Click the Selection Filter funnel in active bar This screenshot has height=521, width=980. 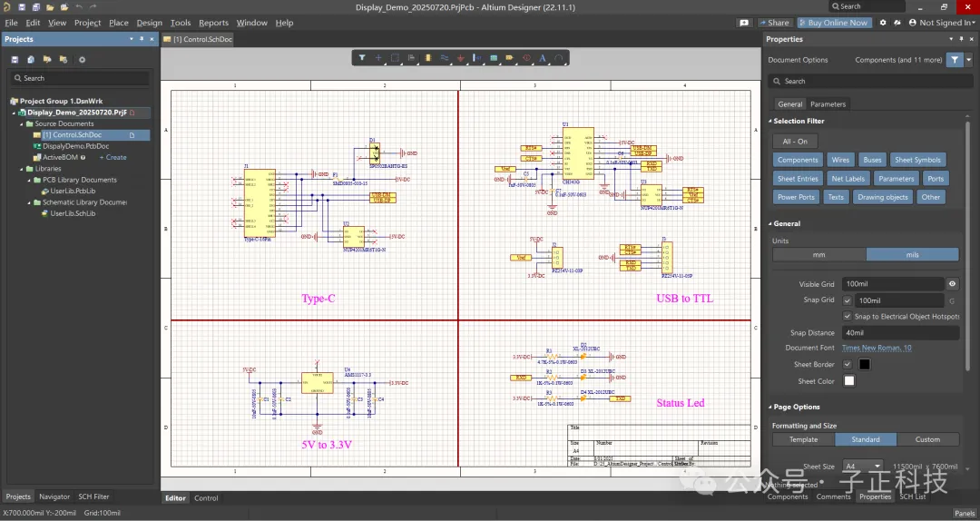pos(362,57)
